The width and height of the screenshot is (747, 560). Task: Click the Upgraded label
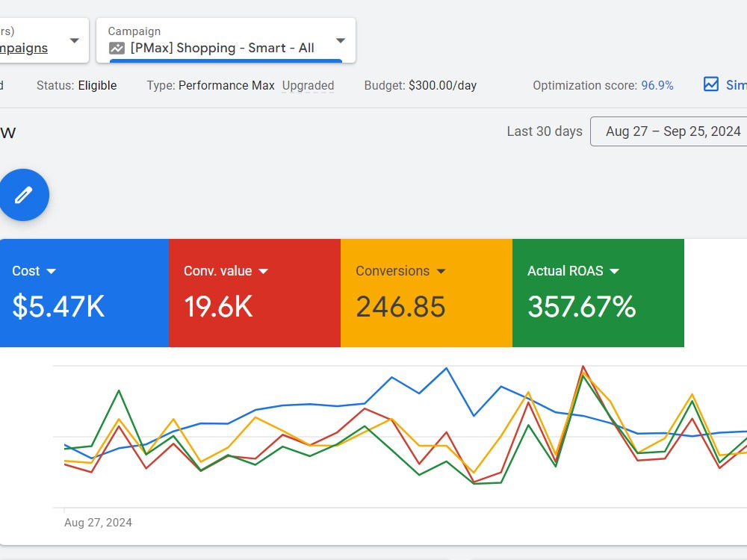[308, 86]
